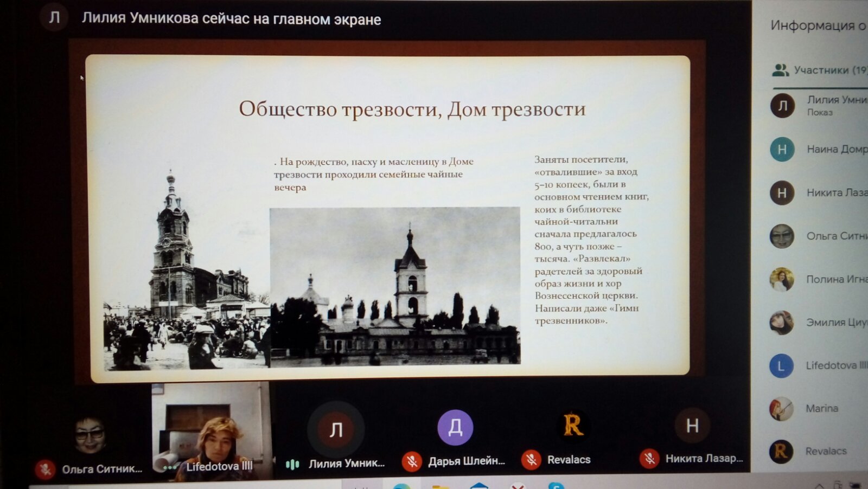Open the Участники (19) tab
This screenshot has width=868, height=489.
pos(820,70)
